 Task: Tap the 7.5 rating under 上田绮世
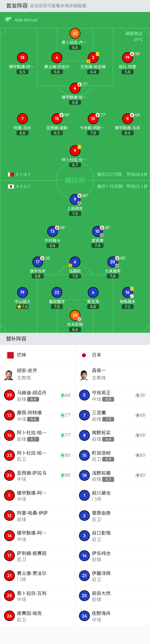click(x=75, y=214)
